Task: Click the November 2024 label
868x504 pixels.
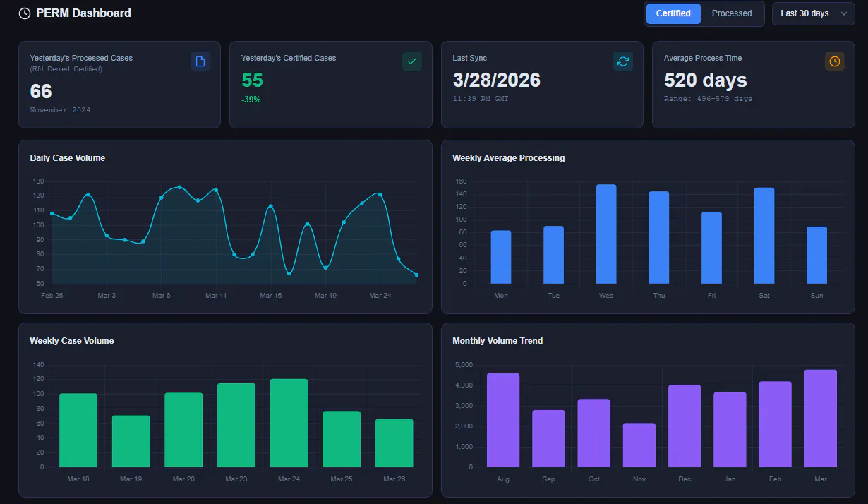Action: (60, 110)
